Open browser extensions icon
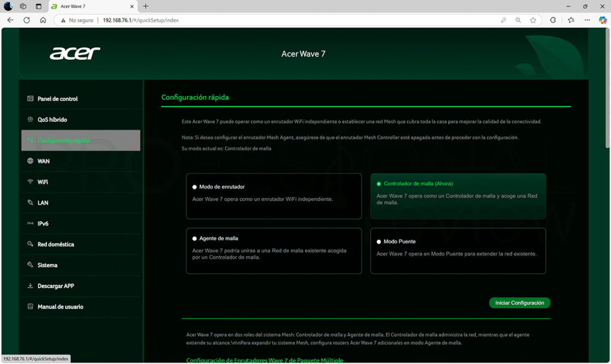This screenshot has height=364, width=611. tap(553, 20)
